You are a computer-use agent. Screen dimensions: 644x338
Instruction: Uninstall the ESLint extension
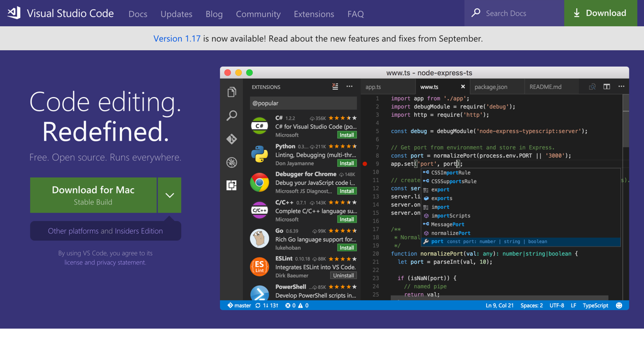343,276
